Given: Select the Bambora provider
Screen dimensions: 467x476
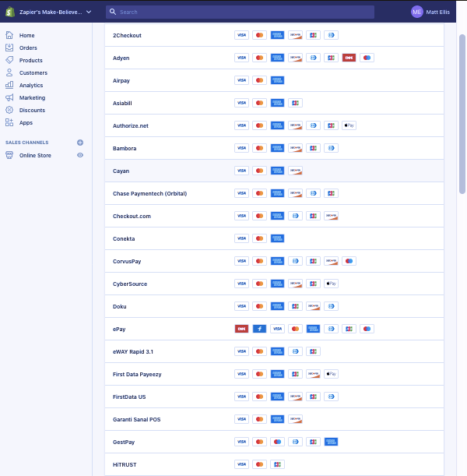Looking at the screenshot, I should pos(274,148).
